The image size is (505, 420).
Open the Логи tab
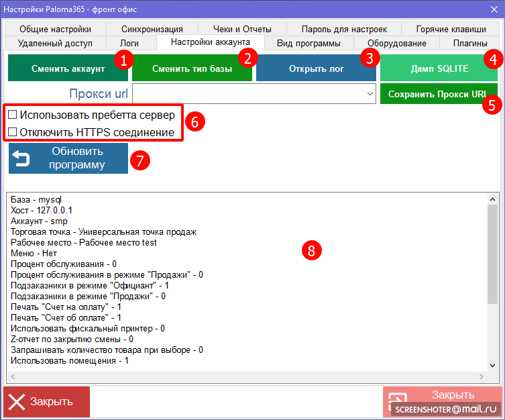tap(129, 43)
